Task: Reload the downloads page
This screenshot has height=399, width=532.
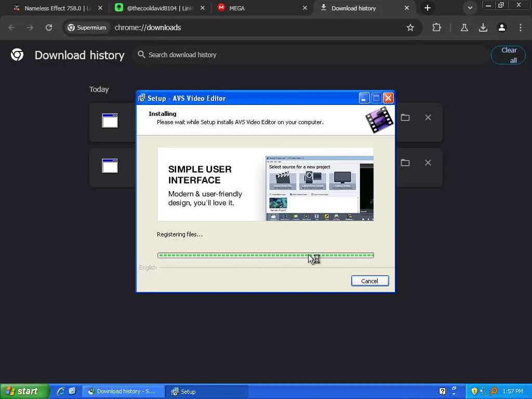Action: (x=49, y=28)
